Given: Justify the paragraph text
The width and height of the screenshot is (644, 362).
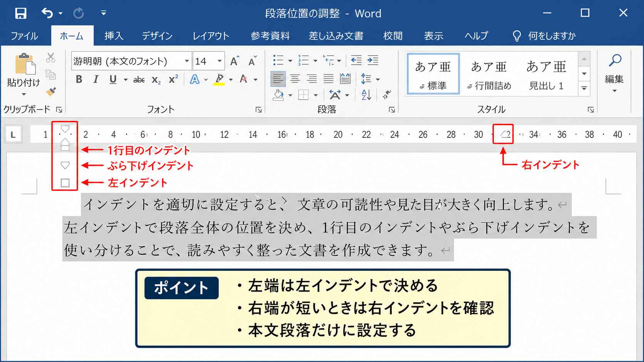Looking at the screenshot, I should 328,79.
